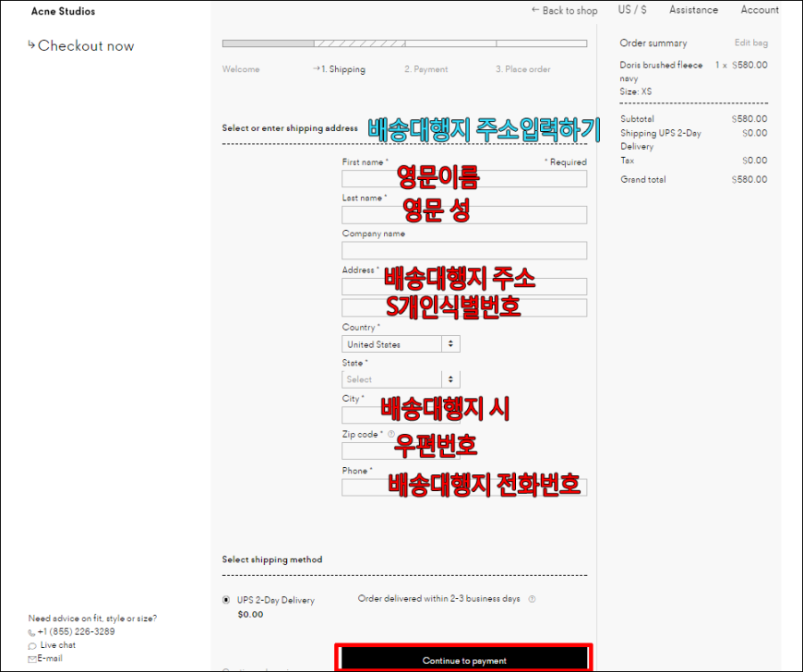Click the State dropdown arrow stepper
Viewport: 803px width, 672px height.
(450, 379)
